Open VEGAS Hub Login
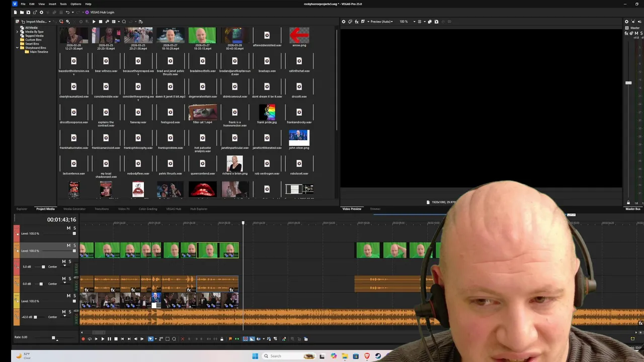644x362 pixels. coord(100,12)
